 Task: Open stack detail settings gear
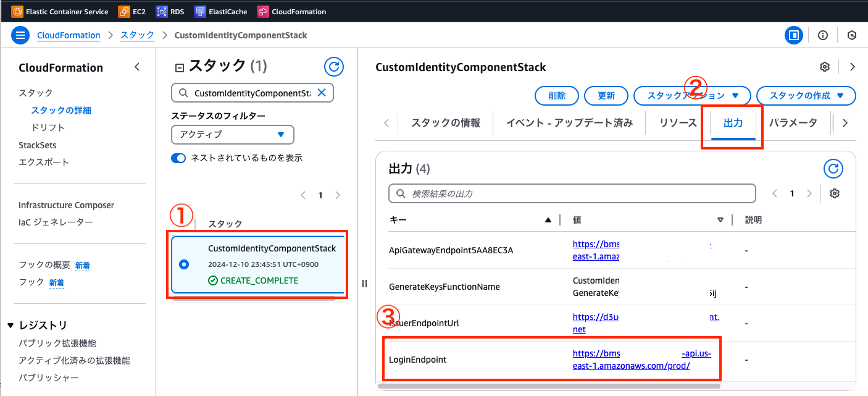(824, 67)
